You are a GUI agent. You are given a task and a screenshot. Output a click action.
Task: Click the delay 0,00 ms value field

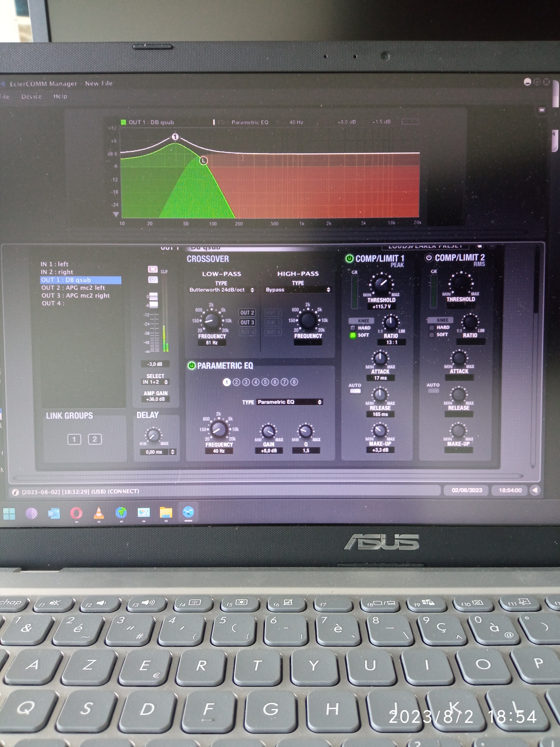pyautogui.click(x=154, y=452)
